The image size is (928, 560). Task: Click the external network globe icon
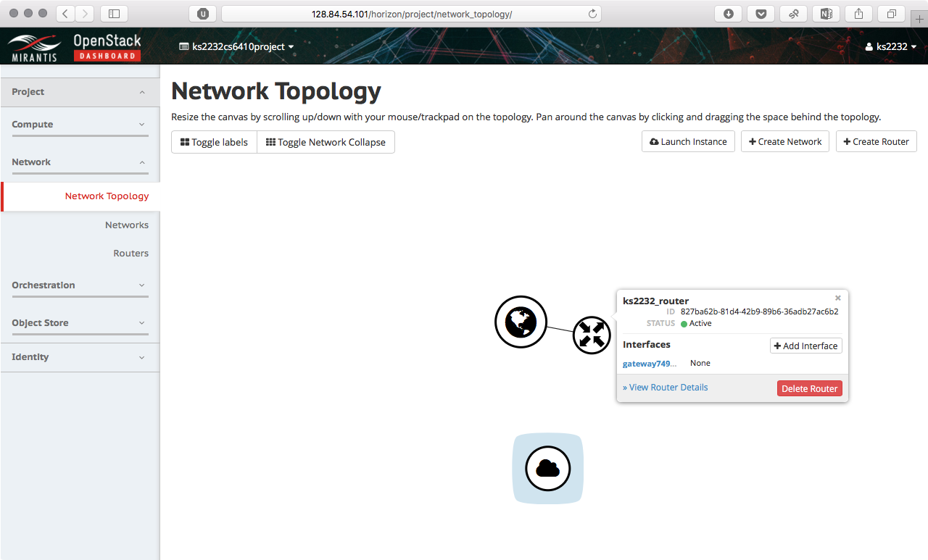[521, 322]
